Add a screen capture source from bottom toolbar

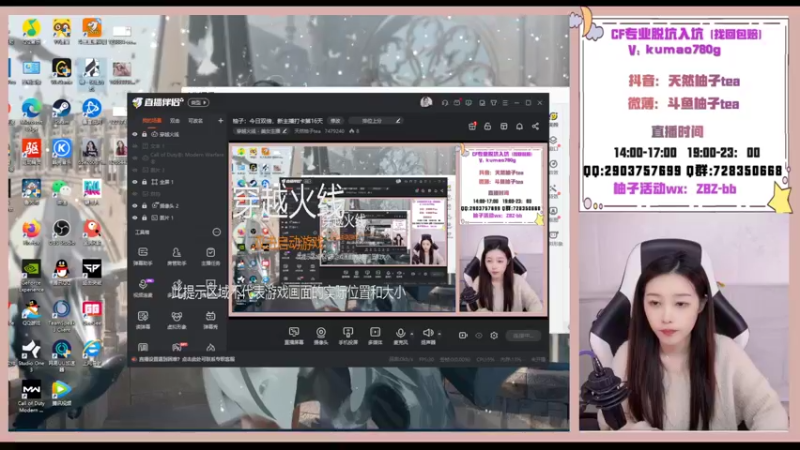(294, 336)
